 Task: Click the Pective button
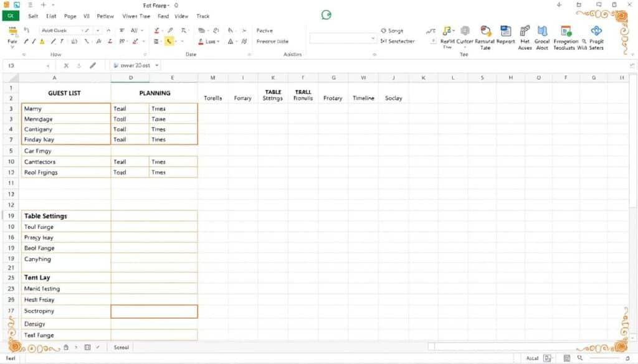coord(264,30)
